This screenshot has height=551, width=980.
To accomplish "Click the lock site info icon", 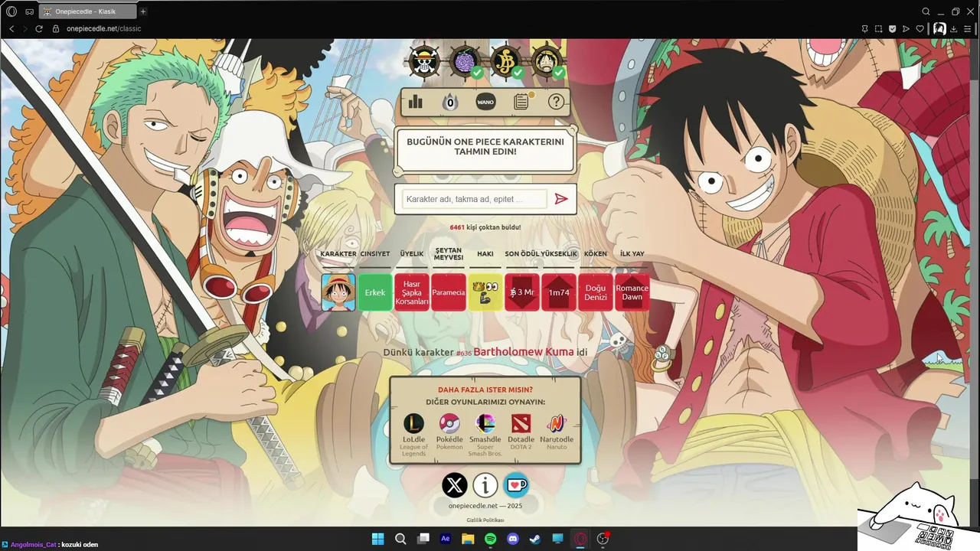I will pos(56,28).
